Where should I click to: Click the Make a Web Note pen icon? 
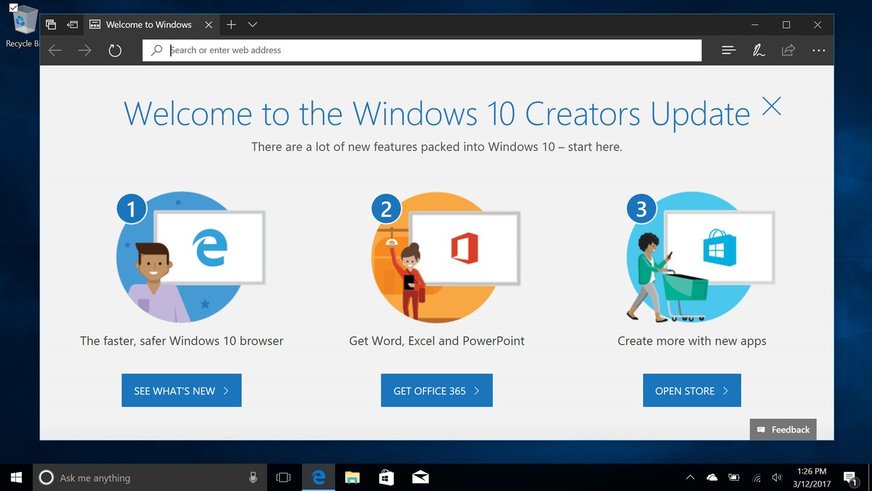pyautogui.click(x=758, y=50)
